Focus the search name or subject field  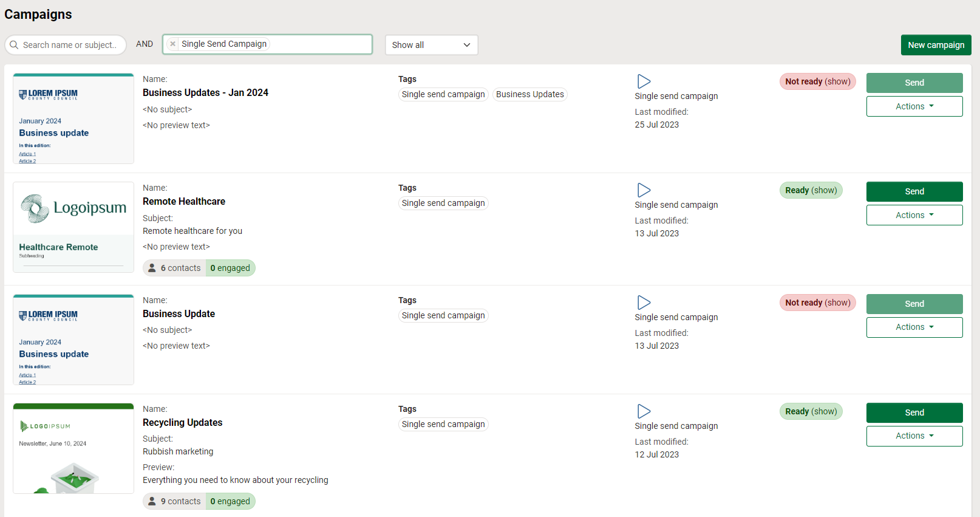(x=66, y=45)
